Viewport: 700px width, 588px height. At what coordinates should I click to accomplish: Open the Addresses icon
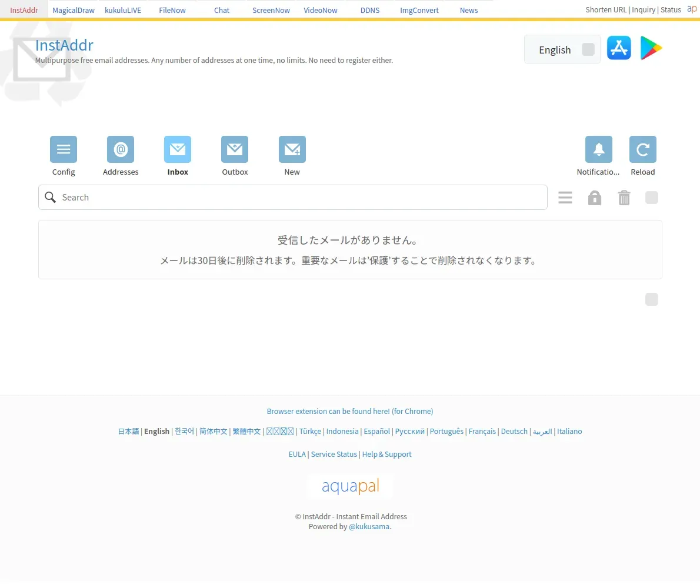[x=121, y=149]
